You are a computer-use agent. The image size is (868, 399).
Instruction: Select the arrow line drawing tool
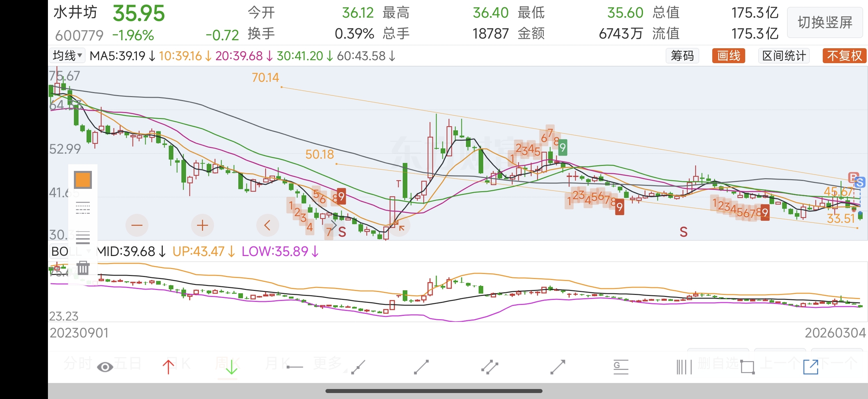point(558,367)
